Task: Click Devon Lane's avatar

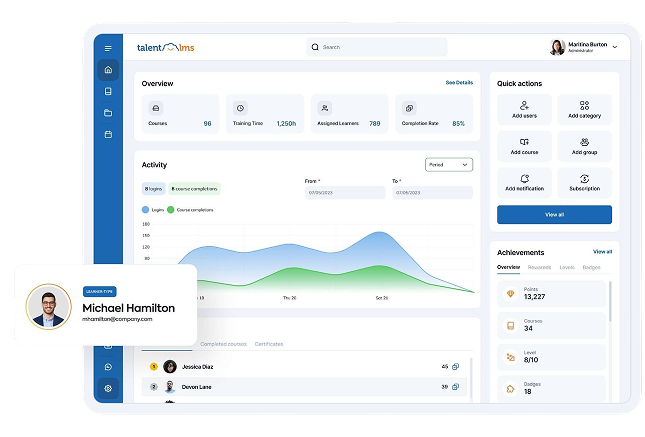Action: click(169, 387)
